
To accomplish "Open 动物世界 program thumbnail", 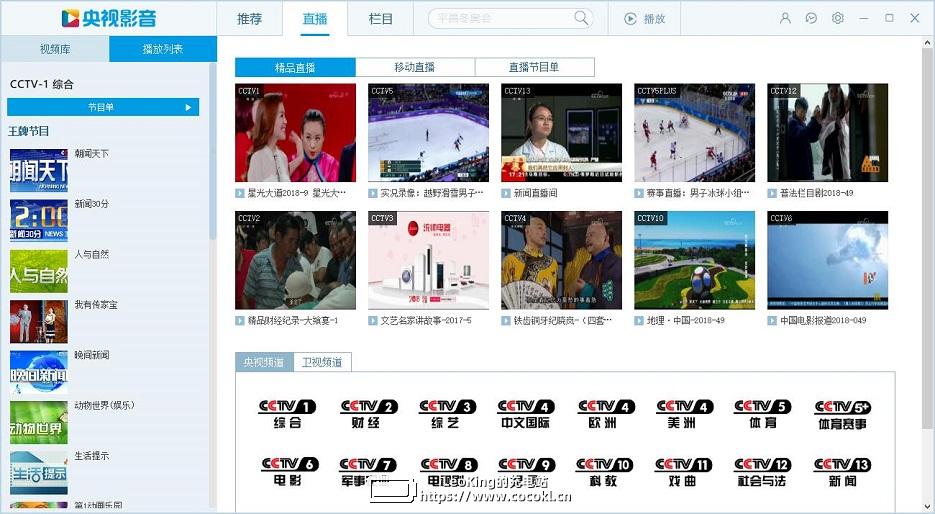I will point(39,422).
